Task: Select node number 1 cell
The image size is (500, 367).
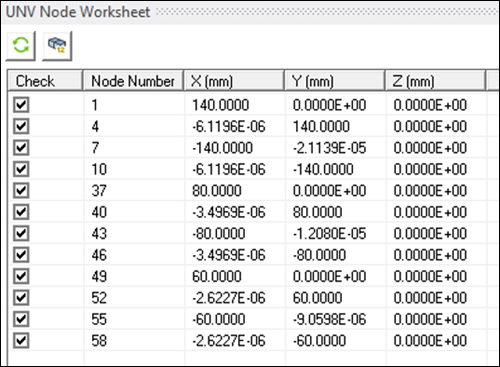Action: click(x=134, y=105)
